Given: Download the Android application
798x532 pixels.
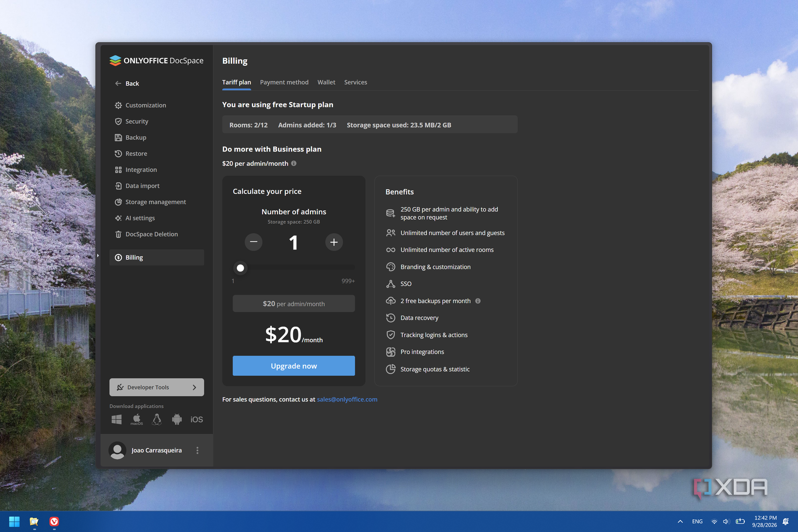Looking at the screenshot, I should pyautogui.click(x=177, y=419).
